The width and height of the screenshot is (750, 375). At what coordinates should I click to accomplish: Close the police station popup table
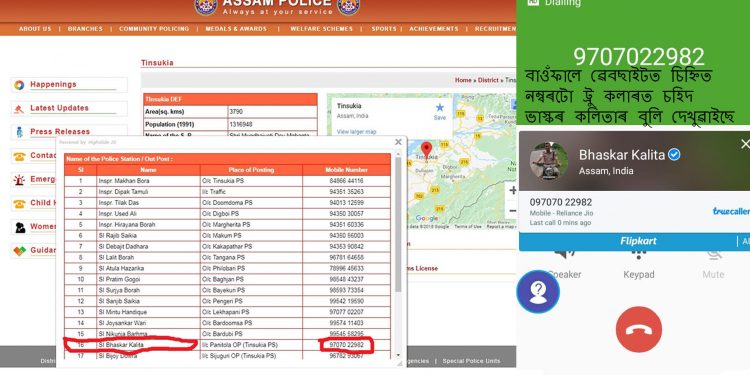[398, 142]
